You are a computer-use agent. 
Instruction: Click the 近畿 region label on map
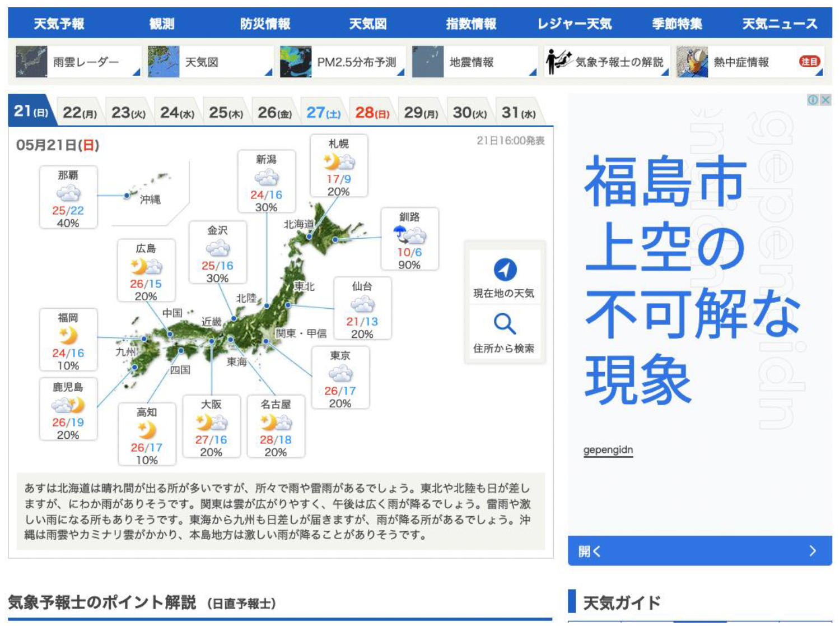click(212, 322)
